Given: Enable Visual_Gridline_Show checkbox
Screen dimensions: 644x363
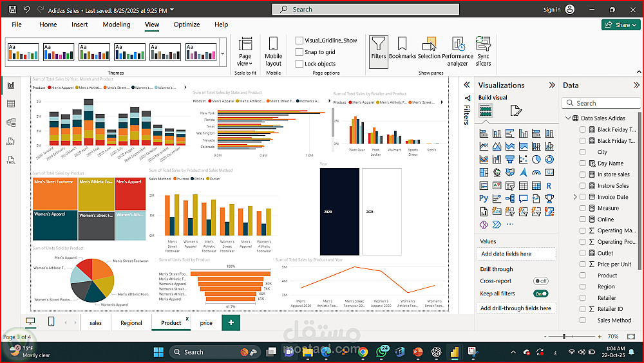Looking at the screenshot, I should [299, 41].
